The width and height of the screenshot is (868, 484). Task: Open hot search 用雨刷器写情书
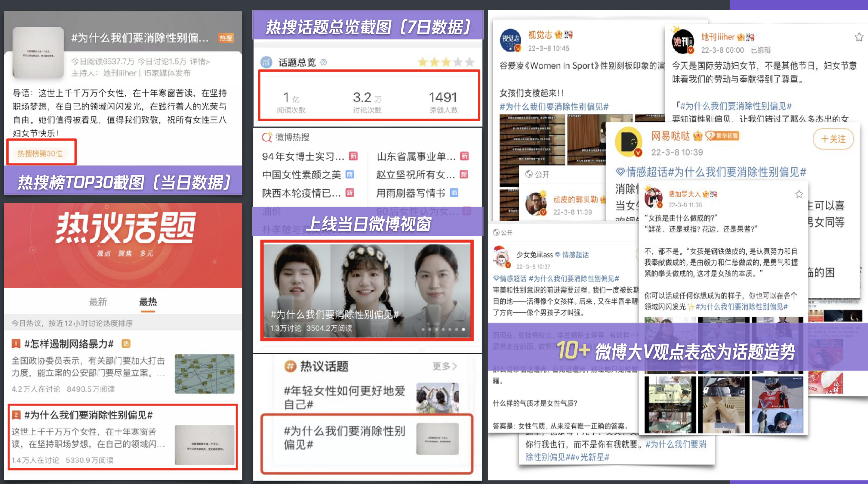411,193
